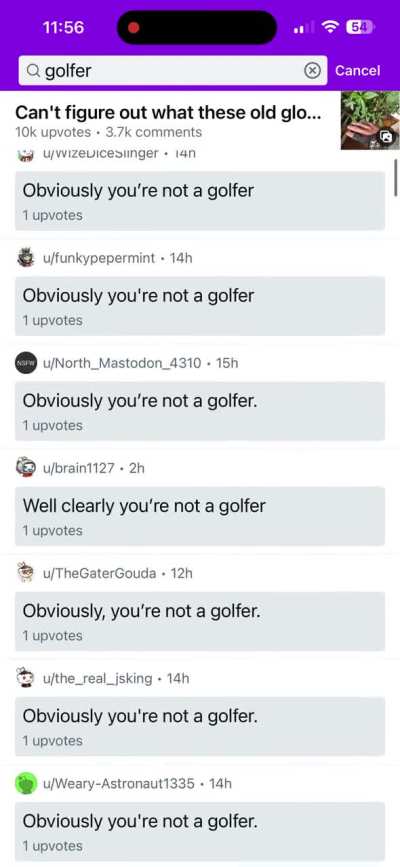Tap u/funkypepermint's avatar icon
Screen dimensions: 400x867
(x=25, y=258)
